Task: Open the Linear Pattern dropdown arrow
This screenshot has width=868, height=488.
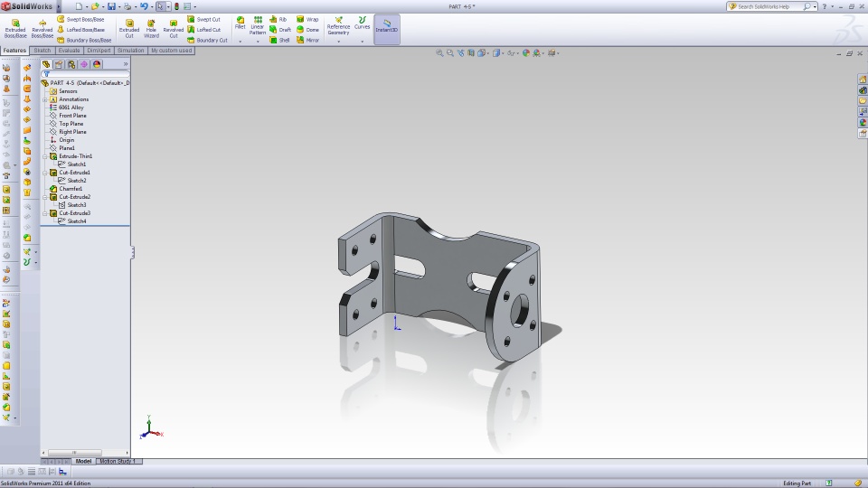Action: tap(258, 42)
